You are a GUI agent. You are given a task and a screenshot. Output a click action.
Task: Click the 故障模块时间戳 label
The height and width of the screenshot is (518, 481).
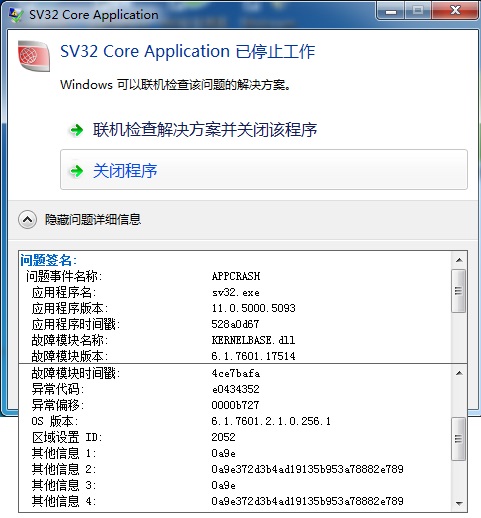[76, 373]
